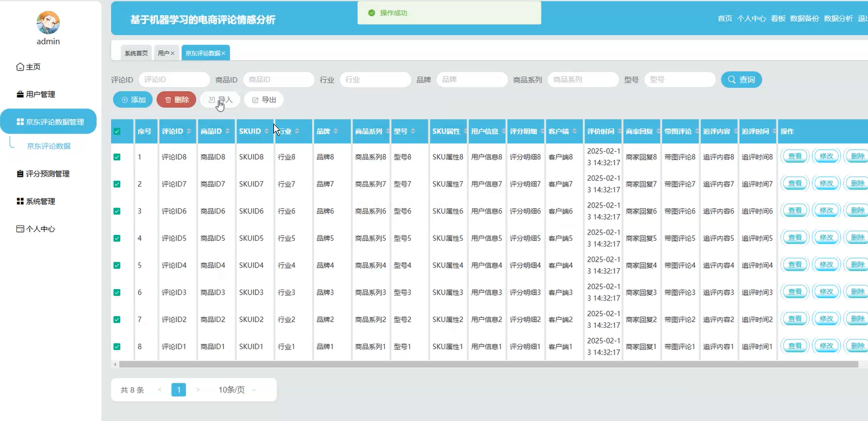This screenshot has width=868, height=421.
Task: Click the 导出 button
Action: (x=263, y=100)
